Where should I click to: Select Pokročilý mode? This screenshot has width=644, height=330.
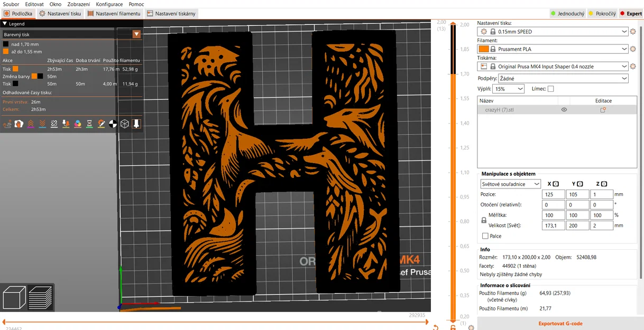pyautogui.click(x=602, y=14)
